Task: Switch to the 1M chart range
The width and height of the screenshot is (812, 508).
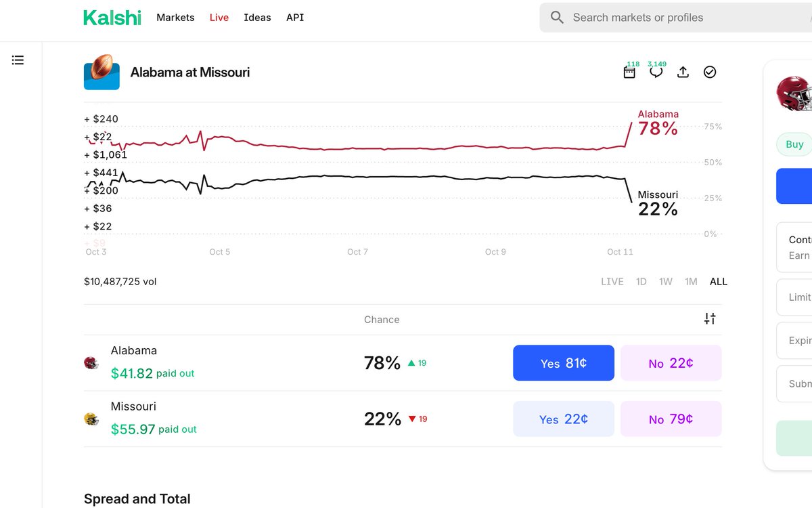Action: tap(691, 281)
